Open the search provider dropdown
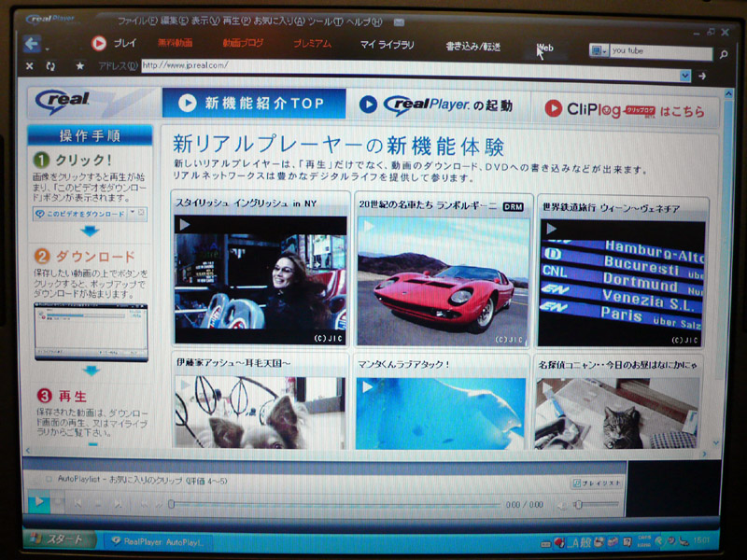This screenshot has width=747, height=560. pos(599,50)
